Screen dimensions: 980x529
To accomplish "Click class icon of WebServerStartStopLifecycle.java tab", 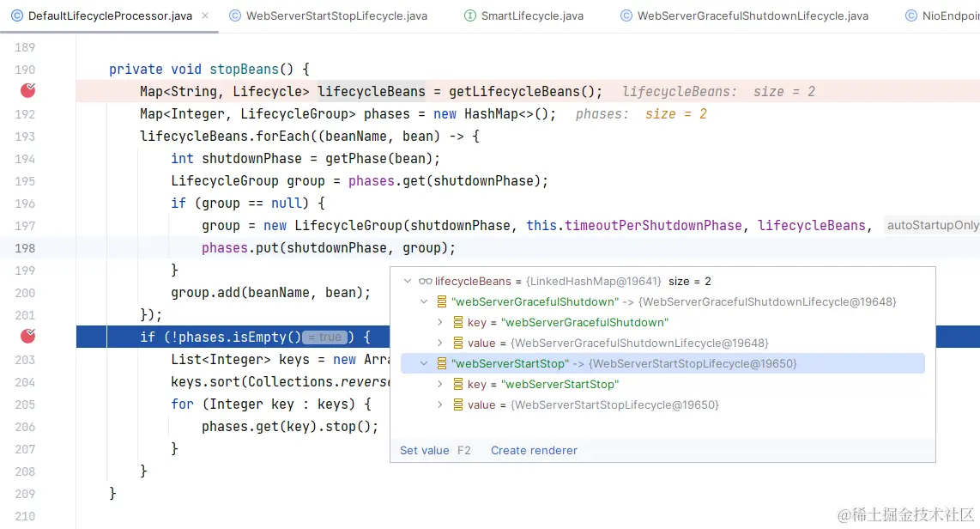I will [x=235, y=15].
